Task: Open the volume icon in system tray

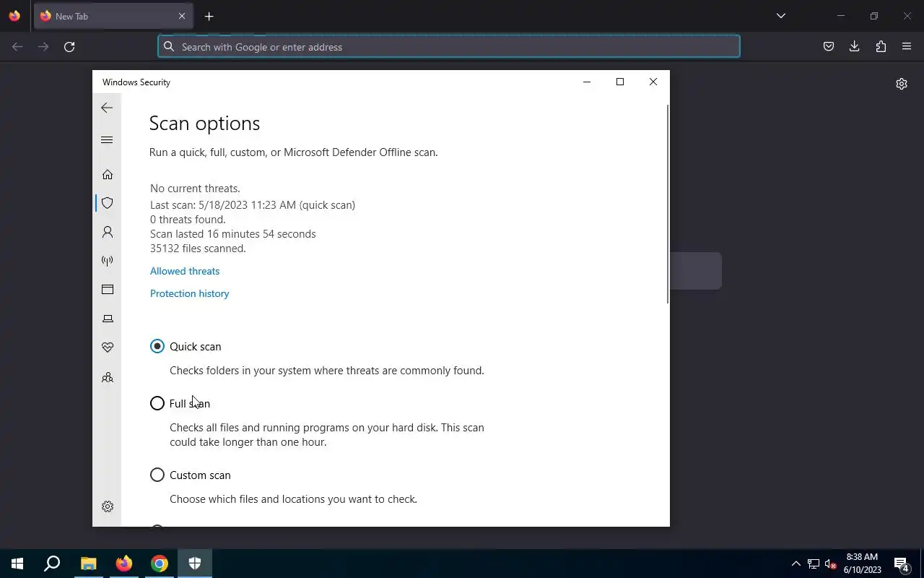Action: (x=830, y=564)
